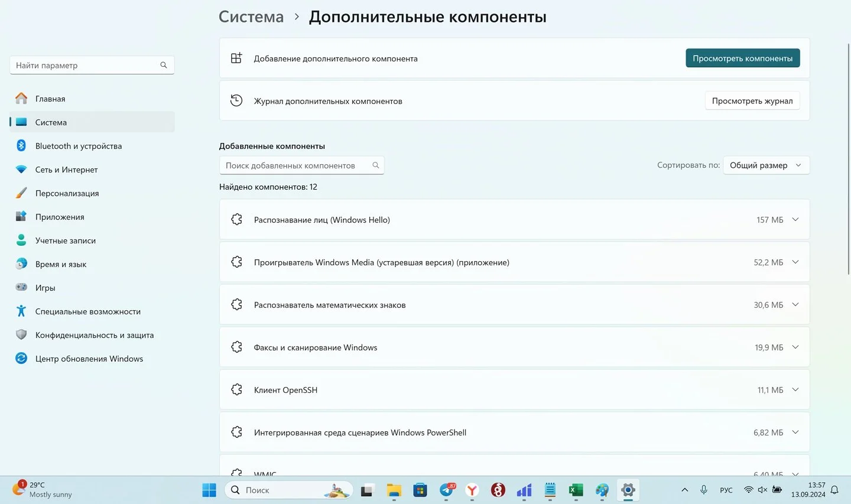Open the Bluetooth и устройства section
The height and width of the screenshot is (504, 851).
[x=92, y=146]
